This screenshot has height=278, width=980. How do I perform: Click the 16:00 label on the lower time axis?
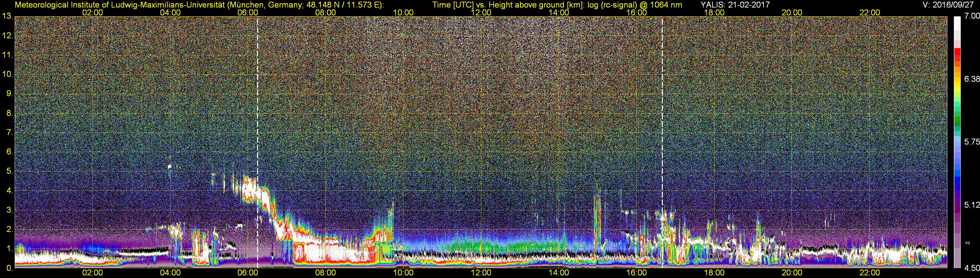tap(636, 273)
